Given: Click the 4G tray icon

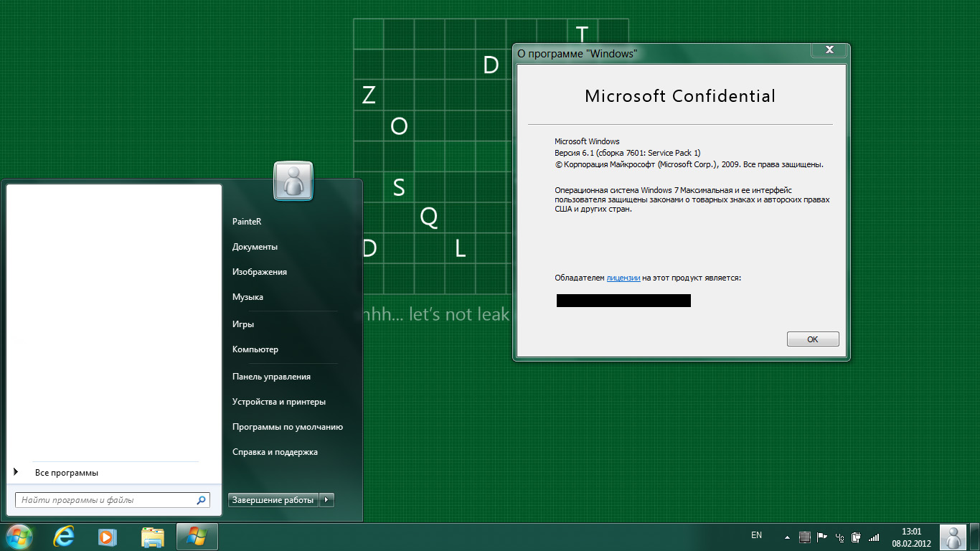Looking at the screenshot, I should (839, 537).
